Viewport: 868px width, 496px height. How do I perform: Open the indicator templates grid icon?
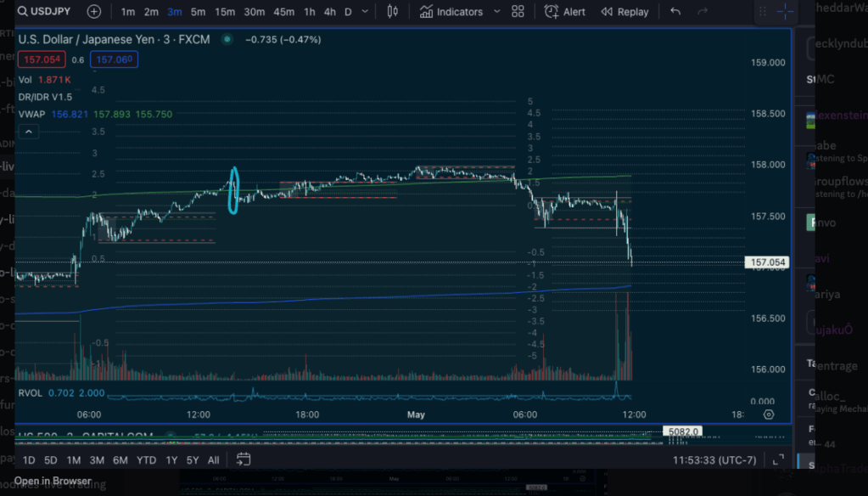point(518,12)
